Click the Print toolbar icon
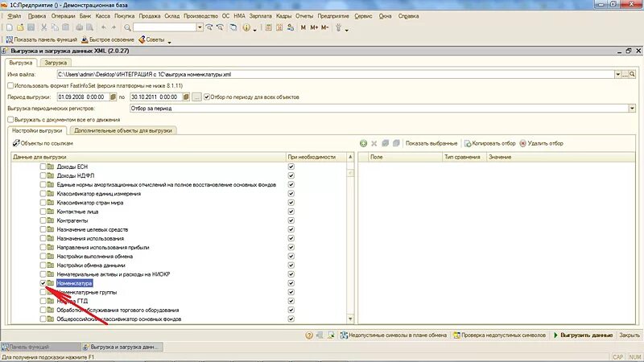 tap(79, 27)
